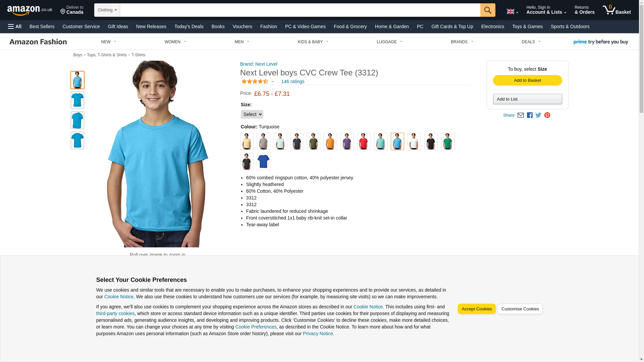This screenshot has height=362, width=644.
Task: Share on Twitter icon
Action: 538,115
